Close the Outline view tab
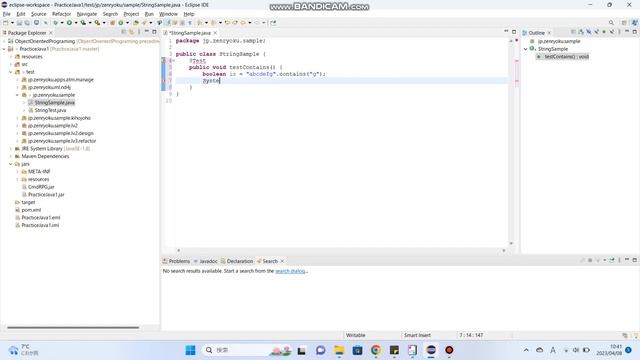The image size is (640, 360). click(x=549, y=33)
